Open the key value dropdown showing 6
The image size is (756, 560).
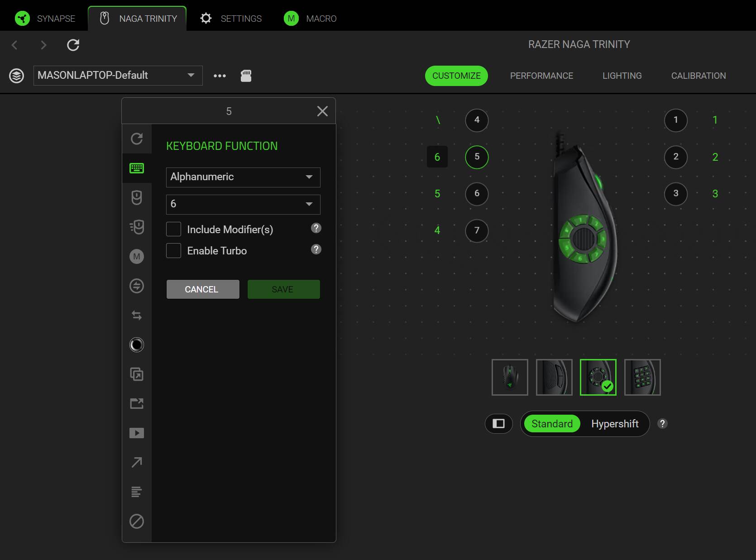coord(243,204)
